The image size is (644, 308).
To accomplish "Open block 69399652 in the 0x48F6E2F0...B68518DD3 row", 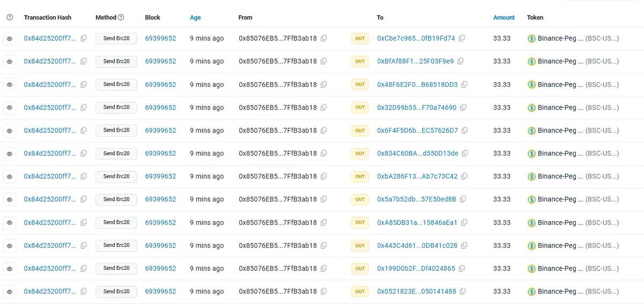I will click(160, 85).
